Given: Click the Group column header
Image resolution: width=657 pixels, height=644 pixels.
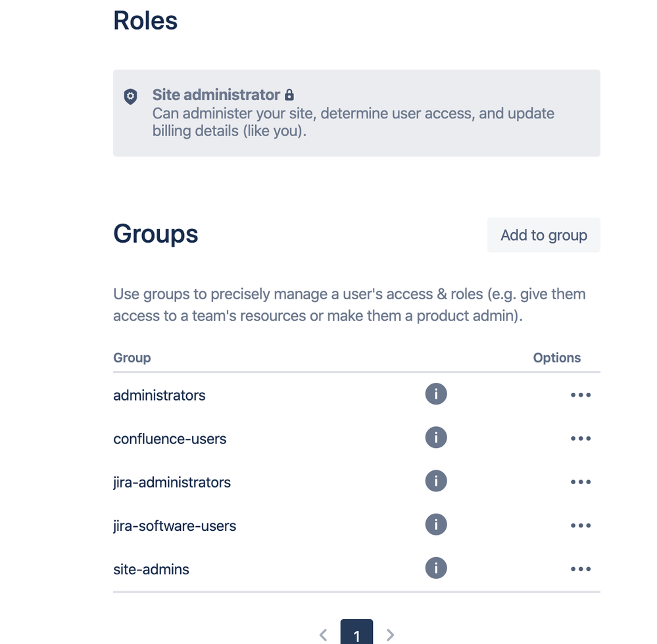Looking at the screenshot, I should (132, 358).
